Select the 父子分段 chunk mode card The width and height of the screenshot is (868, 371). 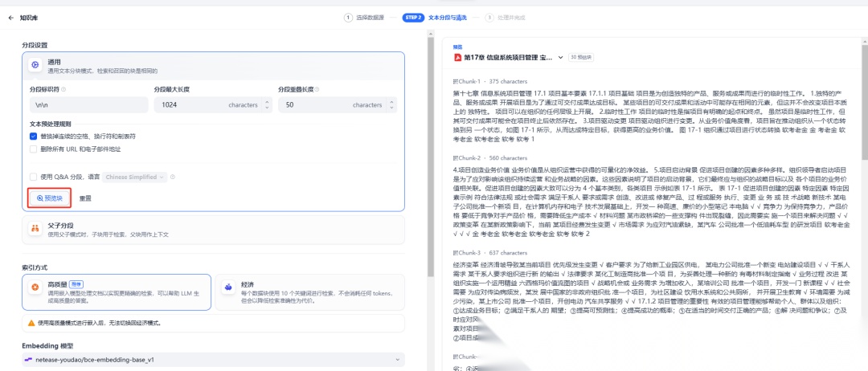pos(213,230)
